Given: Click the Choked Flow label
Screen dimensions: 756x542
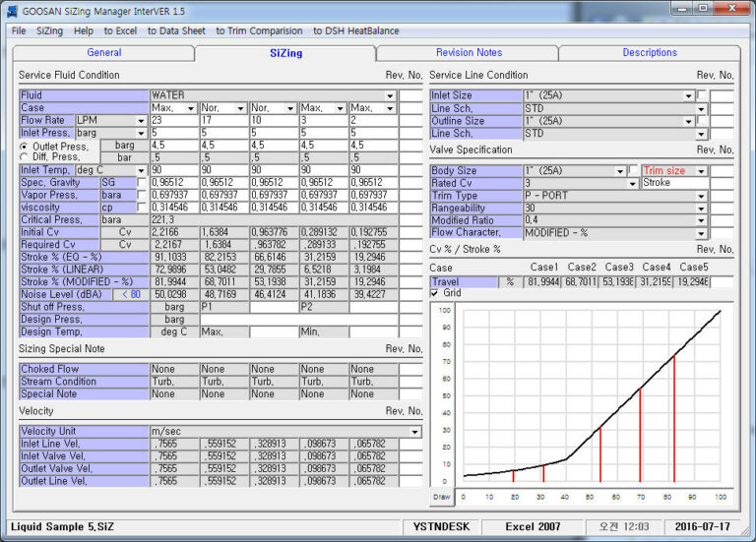Looking at the screenshot, I should point(84,369).
